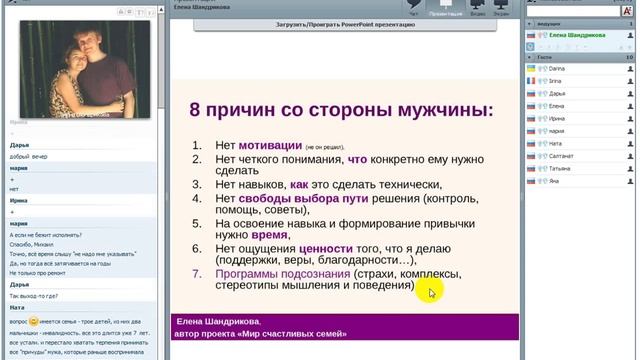Click sender name Ната in chat
640x360 pixels.
pos(17,308)
